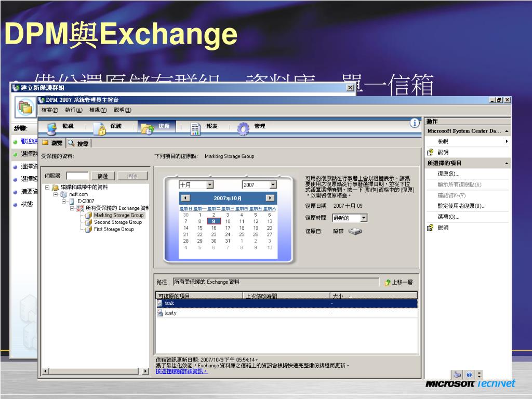
Task: Collapse the 磁碟和磁帶中的資料 tree node
Action: point(47,187)
